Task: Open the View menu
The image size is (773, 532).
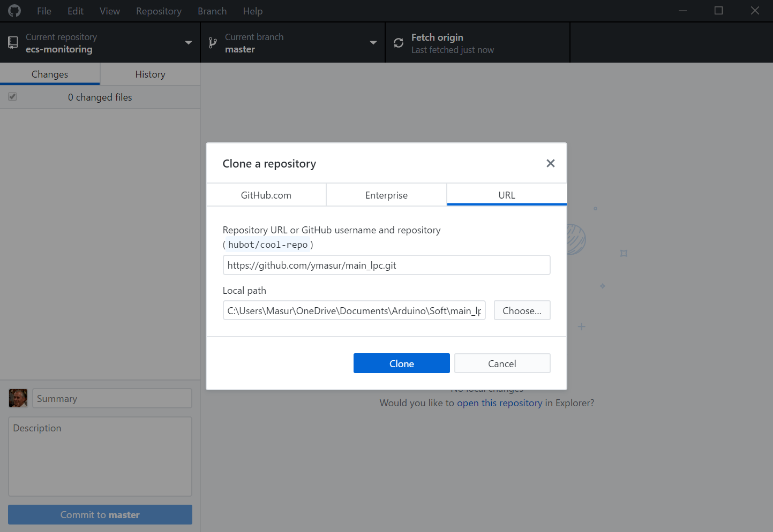Action: tap(110, 11)
